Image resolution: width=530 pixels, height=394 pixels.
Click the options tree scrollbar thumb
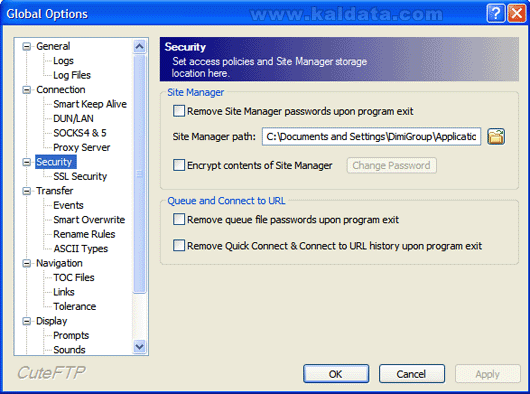[x=140, y=174]
